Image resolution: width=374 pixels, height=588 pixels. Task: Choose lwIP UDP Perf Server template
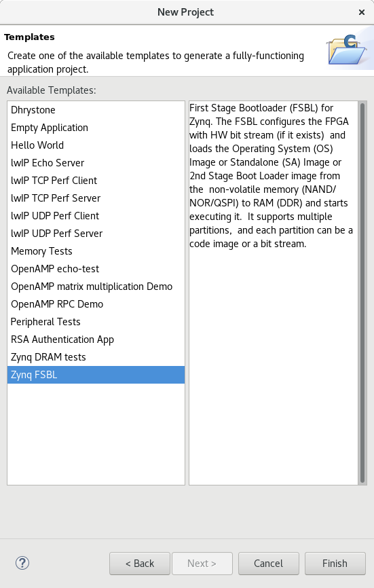[x=96, y=234]
